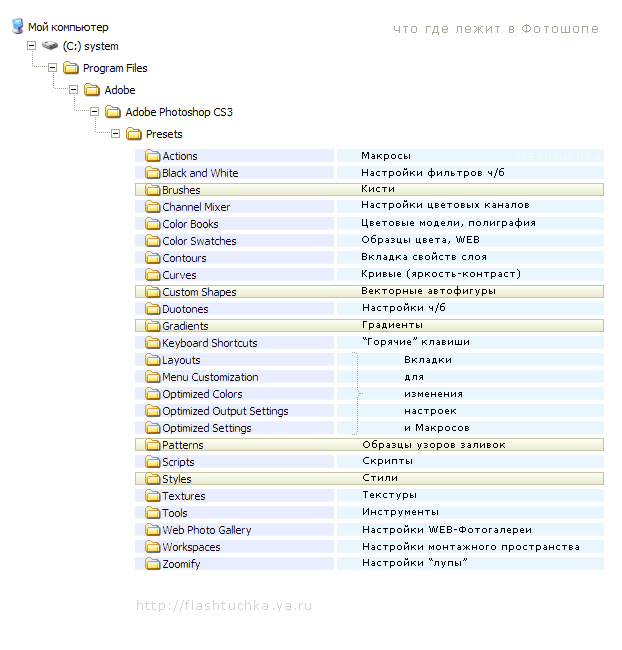Click the Styles folder icon
622x650 pixels.
tap(153, 479)
